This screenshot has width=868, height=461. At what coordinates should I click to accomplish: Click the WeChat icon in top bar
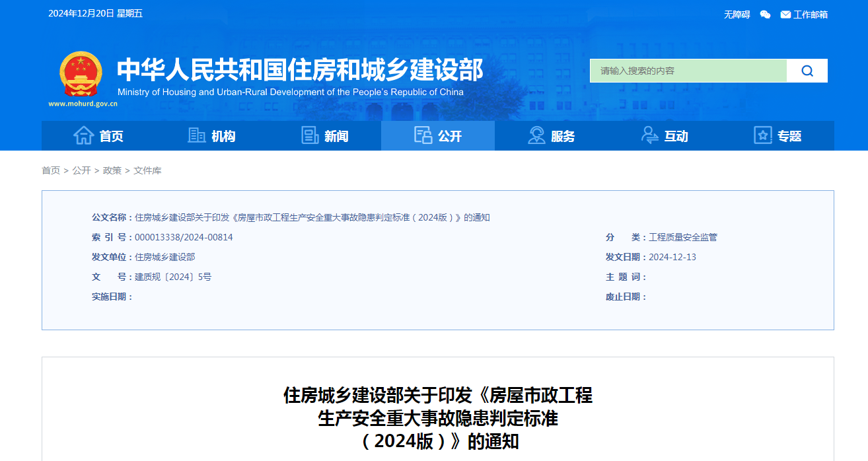[x=765, y=15]
